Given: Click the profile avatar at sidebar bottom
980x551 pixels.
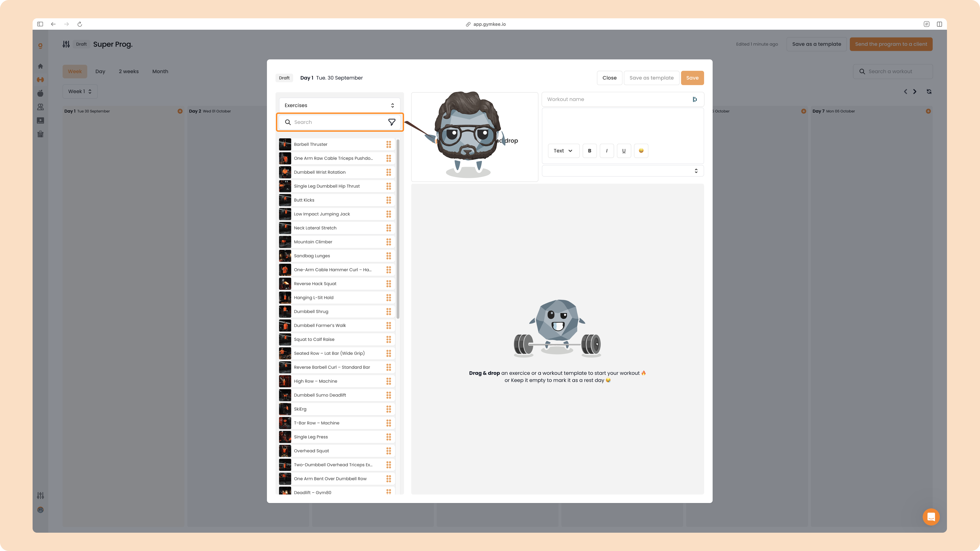Looking at the screenshot, I should click(x=40, y=510).
